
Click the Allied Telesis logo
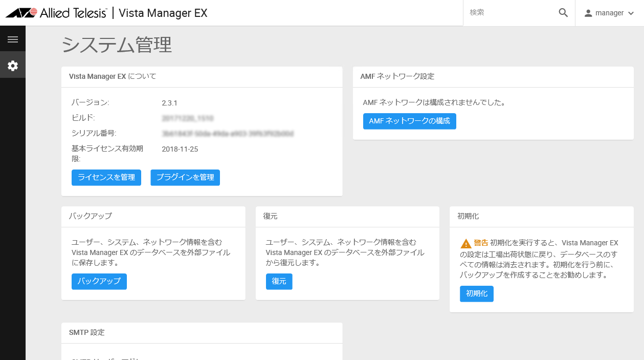[56, 13]
